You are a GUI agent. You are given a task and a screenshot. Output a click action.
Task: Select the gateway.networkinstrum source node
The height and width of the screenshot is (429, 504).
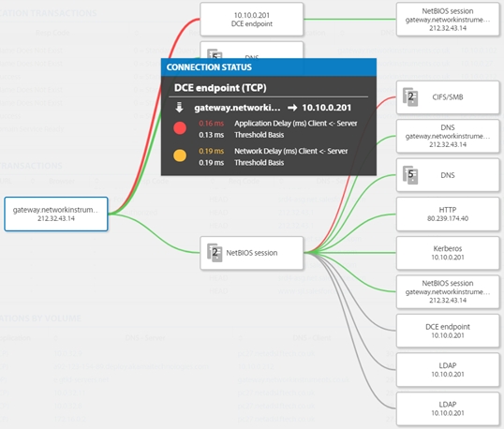coord(56,214)
